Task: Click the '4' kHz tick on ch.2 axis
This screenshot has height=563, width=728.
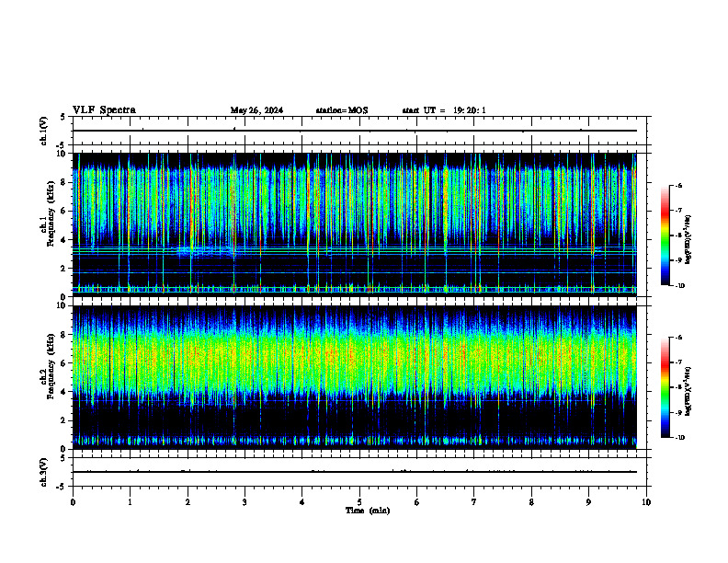Action: (63, 392)
